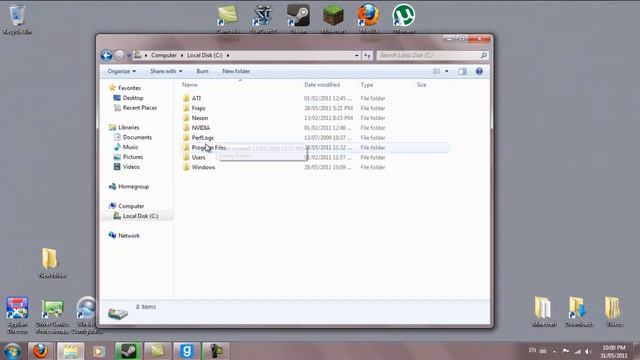
Task: Open the Share with menu
Action: click(166, 71)
